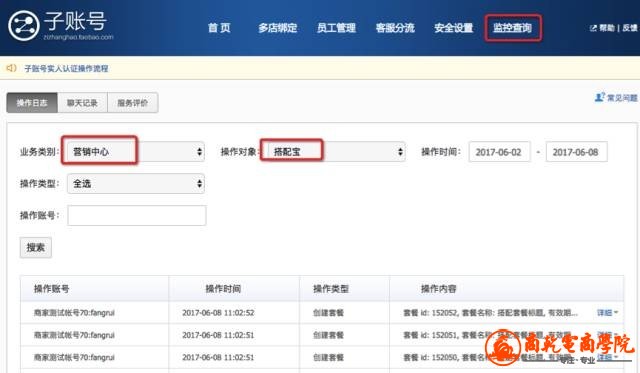Click the start date field 2017-06-02
640x373 pixels.
click(499, 152)
